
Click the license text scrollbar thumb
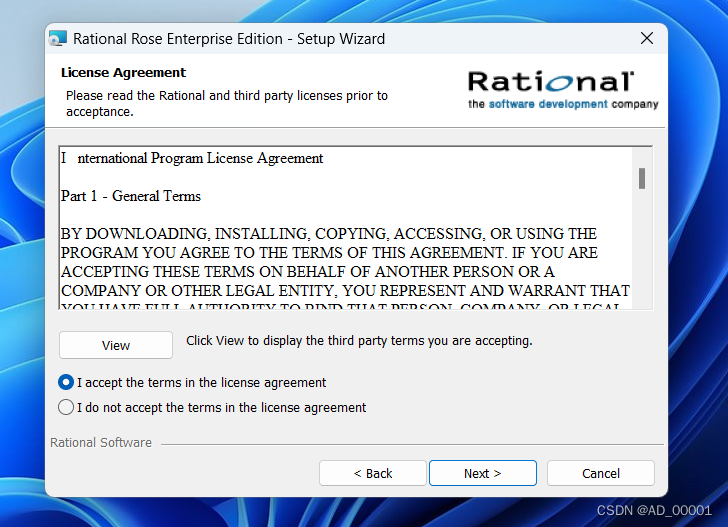coord(642,178)
